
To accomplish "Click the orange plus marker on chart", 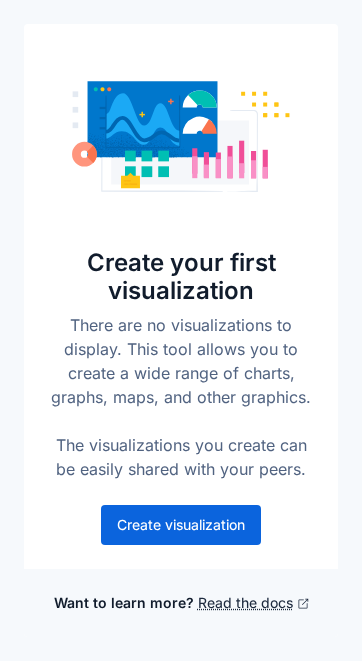I will point(171,102).
